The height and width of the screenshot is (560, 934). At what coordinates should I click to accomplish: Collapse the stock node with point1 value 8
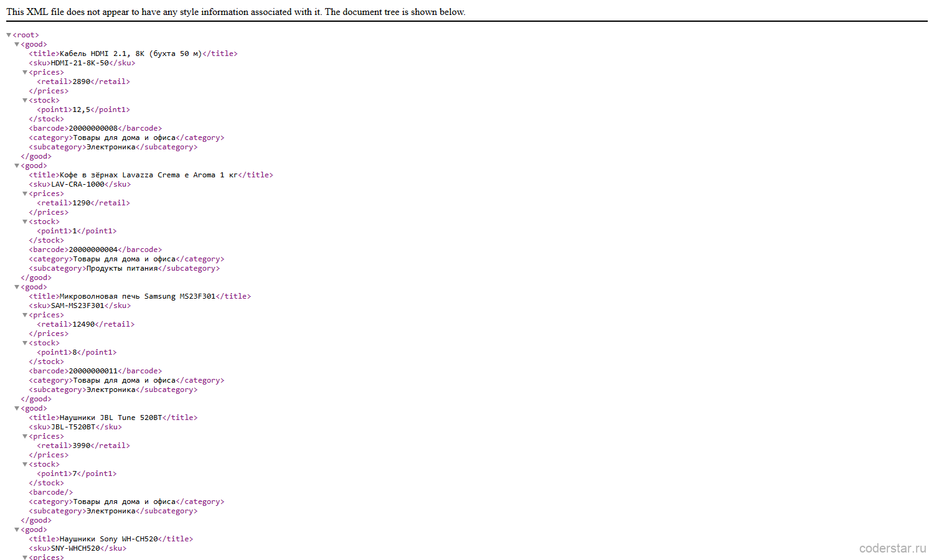point(25,343)
